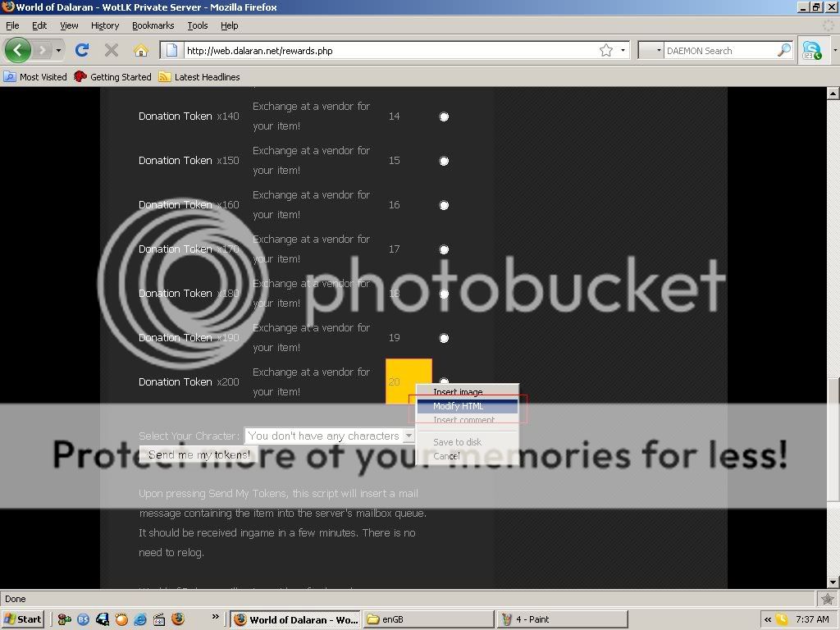Open the Help menu
The width and height of the screenshot is (840, 630).
[x=230, y=25]
